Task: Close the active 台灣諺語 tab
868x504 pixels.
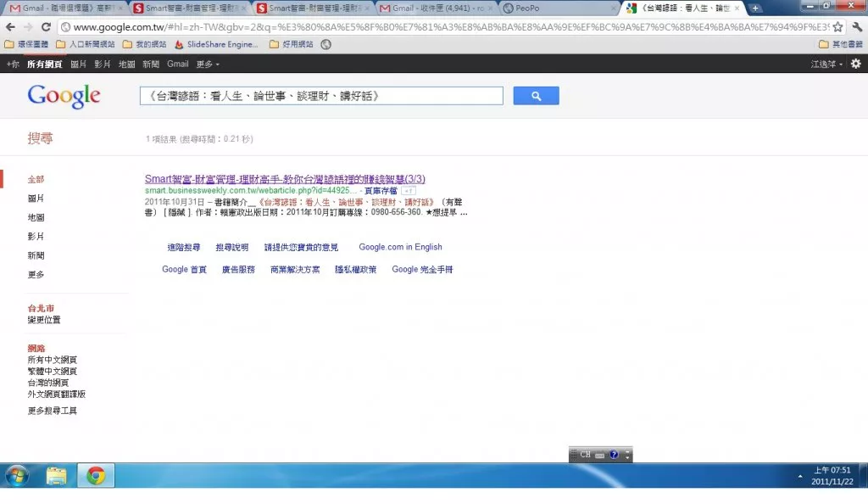Action: tap(737, 8)
